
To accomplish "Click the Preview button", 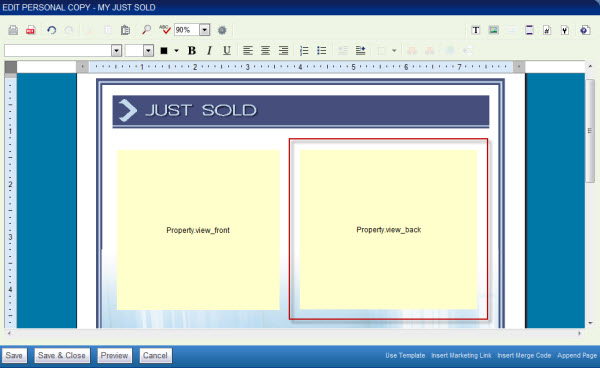I will (114, 355).
